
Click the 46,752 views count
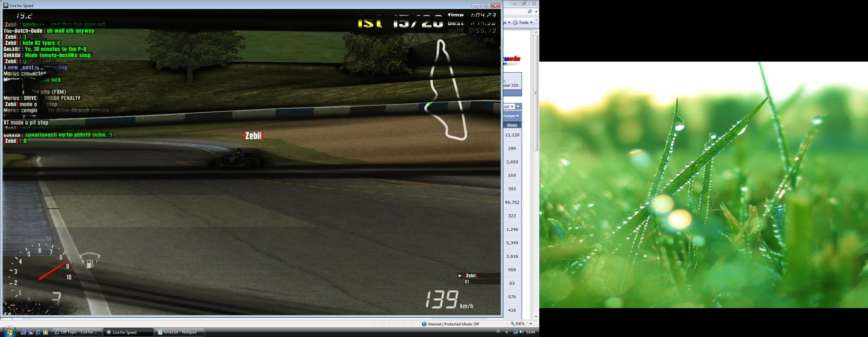pyautogui.click(x=512, y=202)
